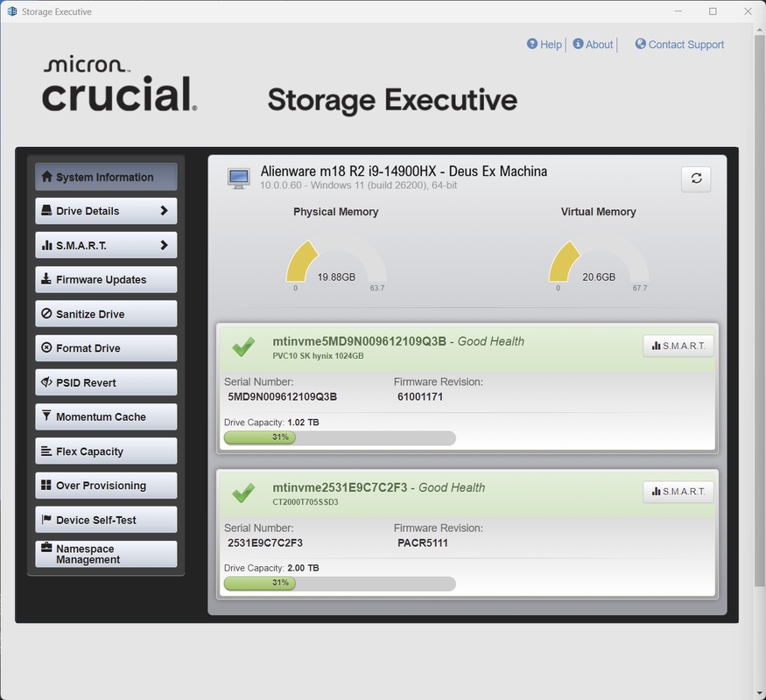This screenshot has width=766, height=700.
Task: Click the download icon for Firmware Updates
Action: point(46,279)
